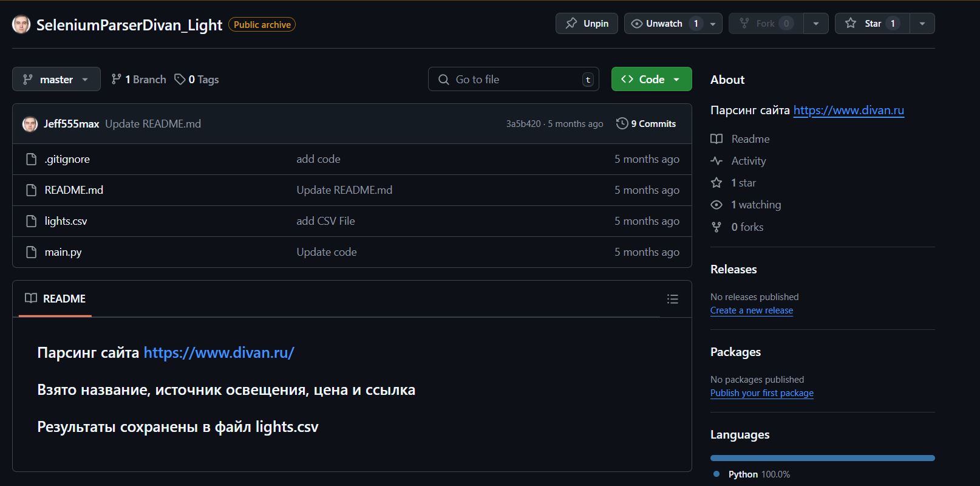Click the commit history clock icon
The image size is (980, 486).
(622, 123)
